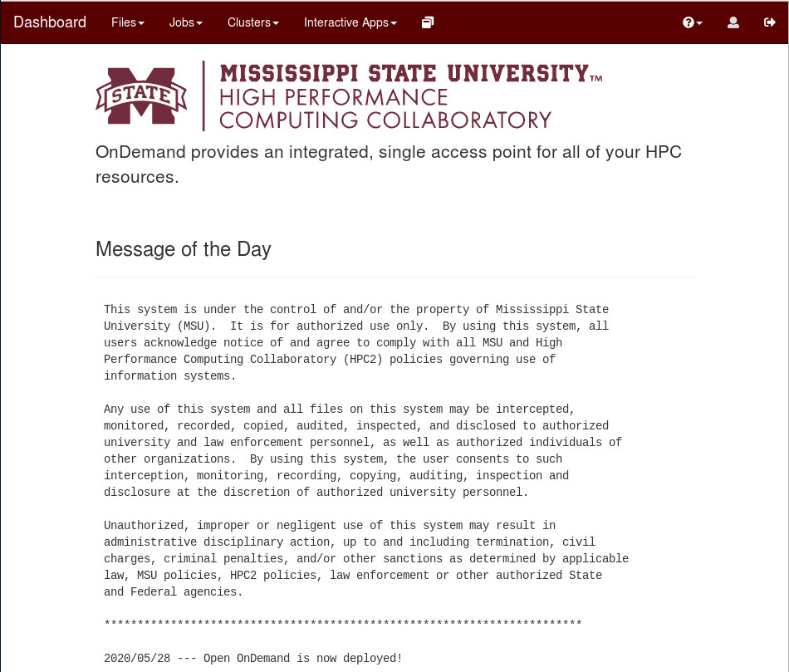Click the Mississippi State M-State logo emblem
This screenshot has width=789, height=672.
pos(141,96)
